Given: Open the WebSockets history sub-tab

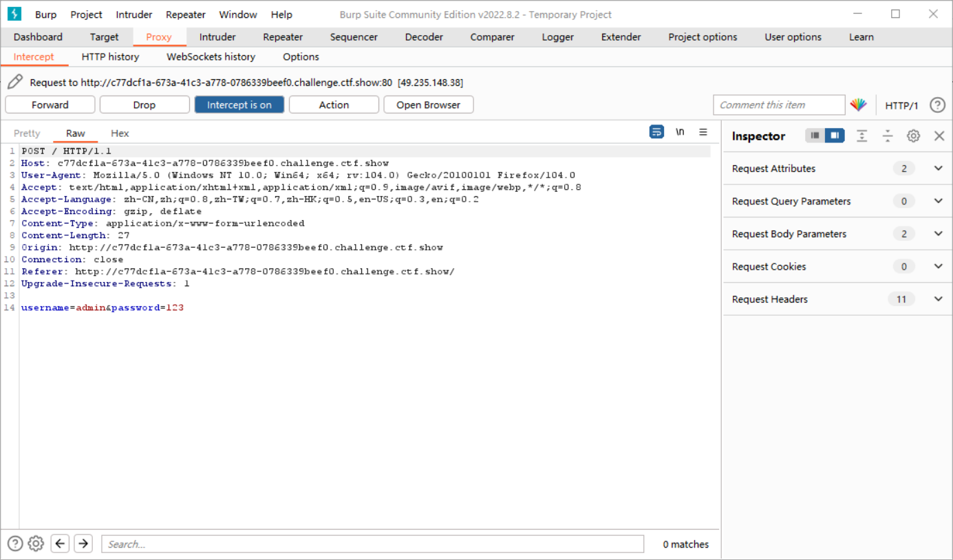Looking at the screenshot, I should click(x=211, y=56).
